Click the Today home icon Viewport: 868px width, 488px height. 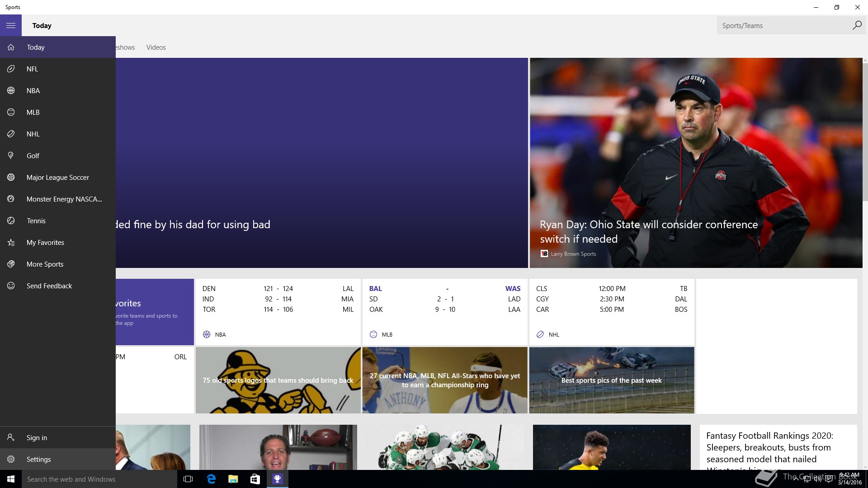click(x=11, y=47)
